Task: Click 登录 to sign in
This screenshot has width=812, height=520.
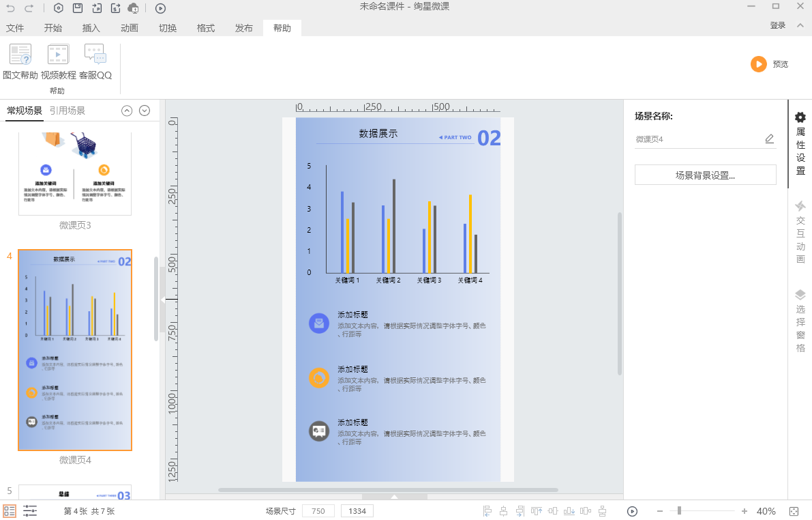Action: coord(777,25)
